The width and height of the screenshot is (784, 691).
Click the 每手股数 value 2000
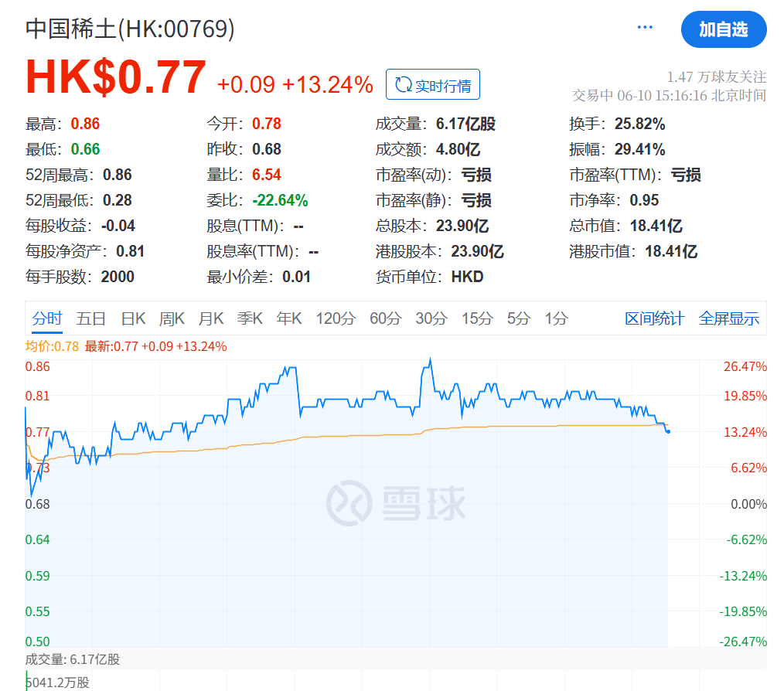pos(118,277)
